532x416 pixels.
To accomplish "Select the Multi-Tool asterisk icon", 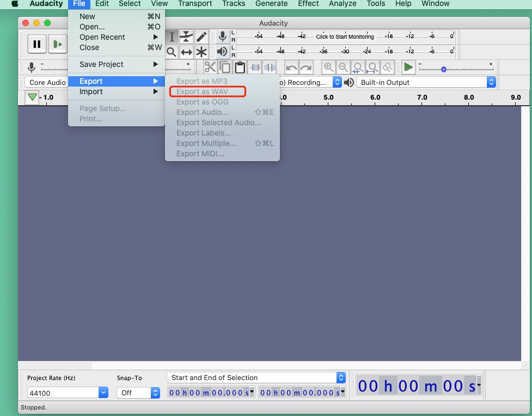I will (201, 52).
